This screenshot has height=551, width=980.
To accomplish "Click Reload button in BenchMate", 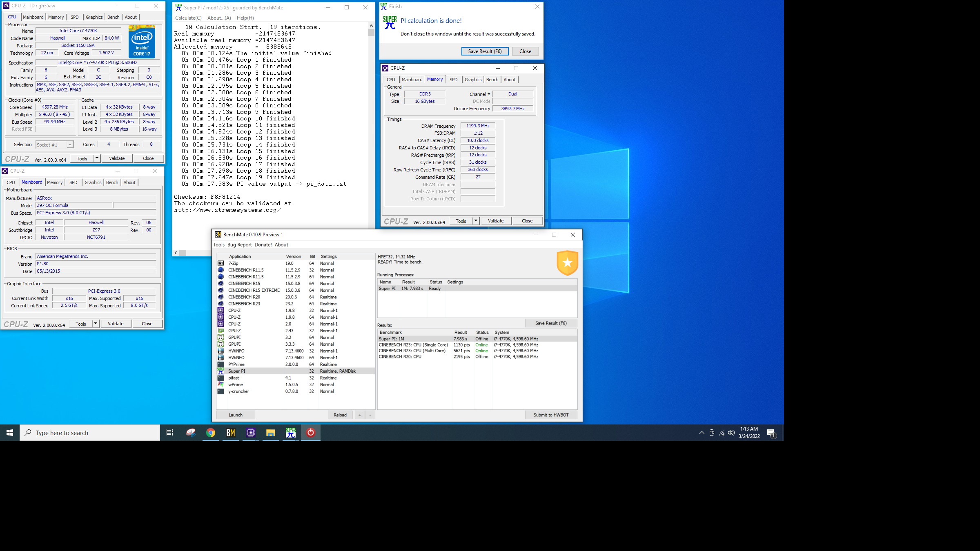I will [340, 415].
